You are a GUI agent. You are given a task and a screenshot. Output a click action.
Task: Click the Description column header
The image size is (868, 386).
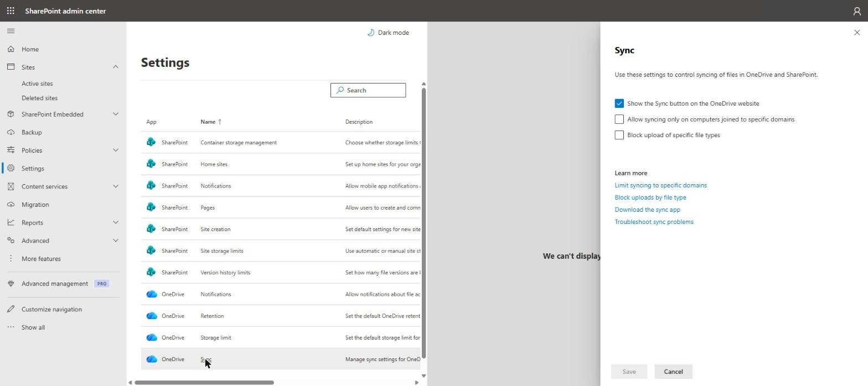coord(359,122)
